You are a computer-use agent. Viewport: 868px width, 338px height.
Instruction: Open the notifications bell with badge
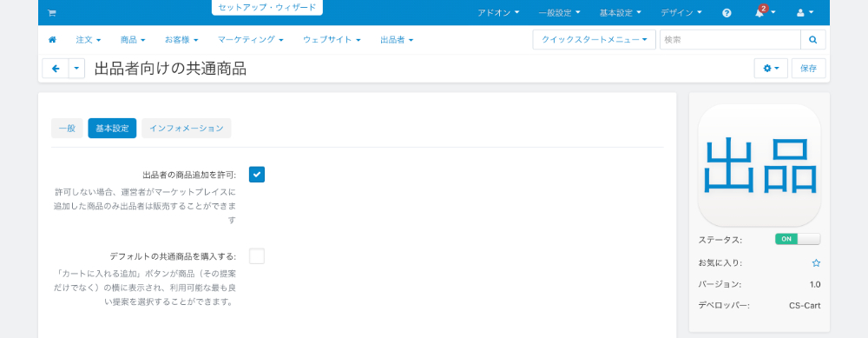pyautogui.click(x=765, y=12)
